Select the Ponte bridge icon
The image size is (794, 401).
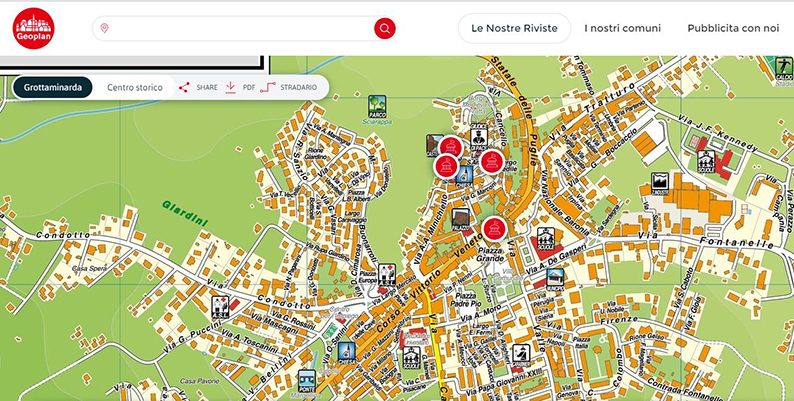(307, 381)
